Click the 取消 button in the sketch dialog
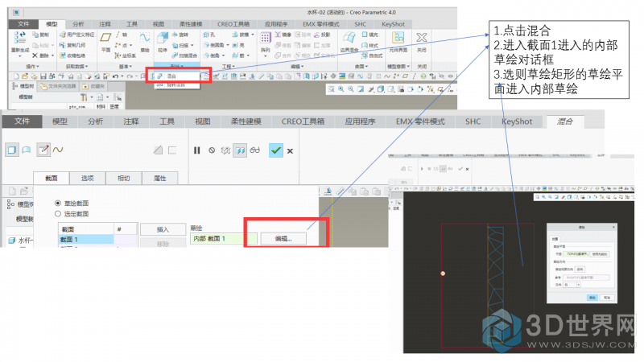644x362 pixels. tap(607, 298)
